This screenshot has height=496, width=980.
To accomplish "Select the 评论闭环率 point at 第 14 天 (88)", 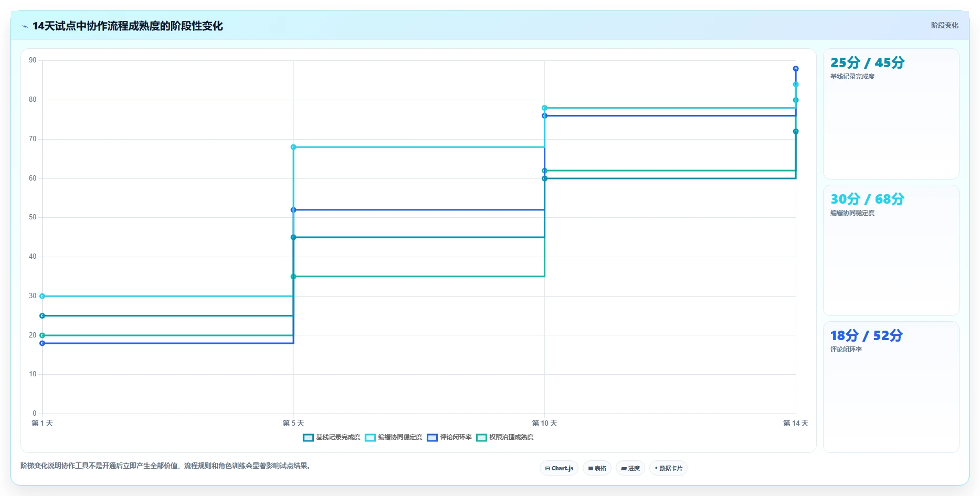I will click(x=796, y=69).
